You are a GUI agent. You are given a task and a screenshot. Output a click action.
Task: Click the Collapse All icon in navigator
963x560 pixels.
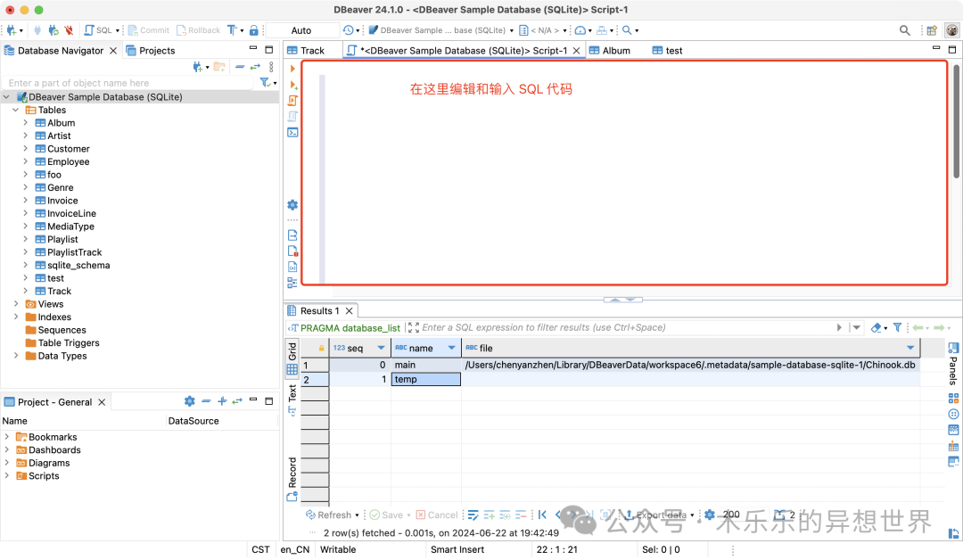pyautogui.click(x=240, y=67)
